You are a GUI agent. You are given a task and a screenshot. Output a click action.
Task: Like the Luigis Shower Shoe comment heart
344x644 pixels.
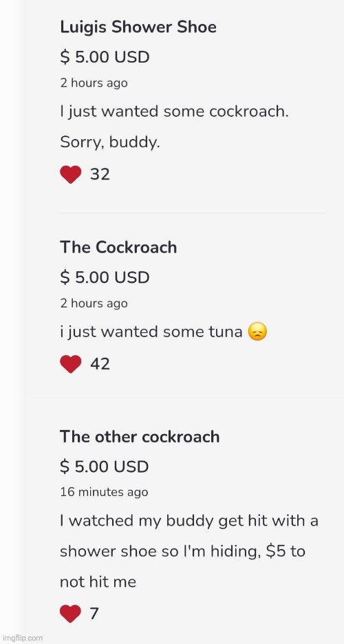(71, 175)
